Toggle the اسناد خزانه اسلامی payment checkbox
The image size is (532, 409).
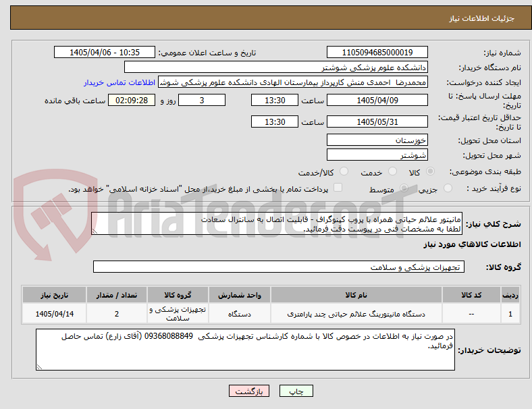[x=338, y=188]
